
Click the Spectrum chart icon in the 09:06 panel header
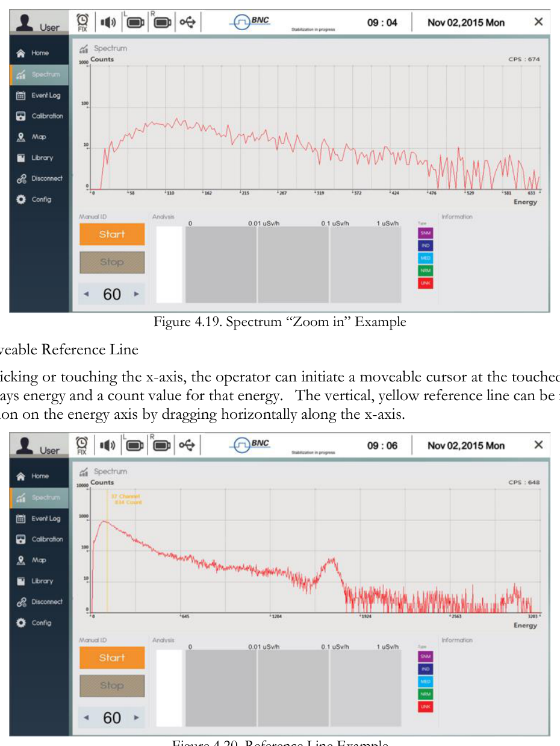pyautogui.click(x=84, y=471)
